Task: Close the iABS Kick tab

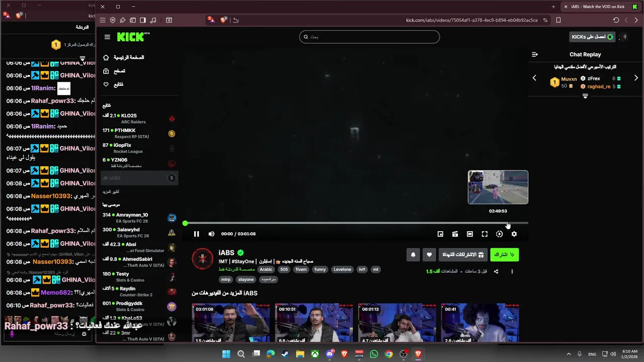Action: click(566, 7)
